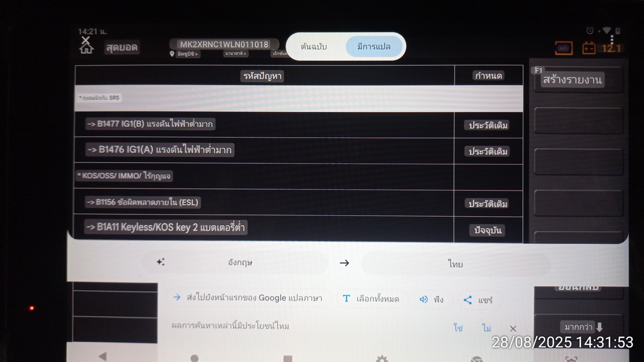
Task: Tap the sparkle icon beside อังกฤษ
Action: pyautogui.click(x=160, y=262)
